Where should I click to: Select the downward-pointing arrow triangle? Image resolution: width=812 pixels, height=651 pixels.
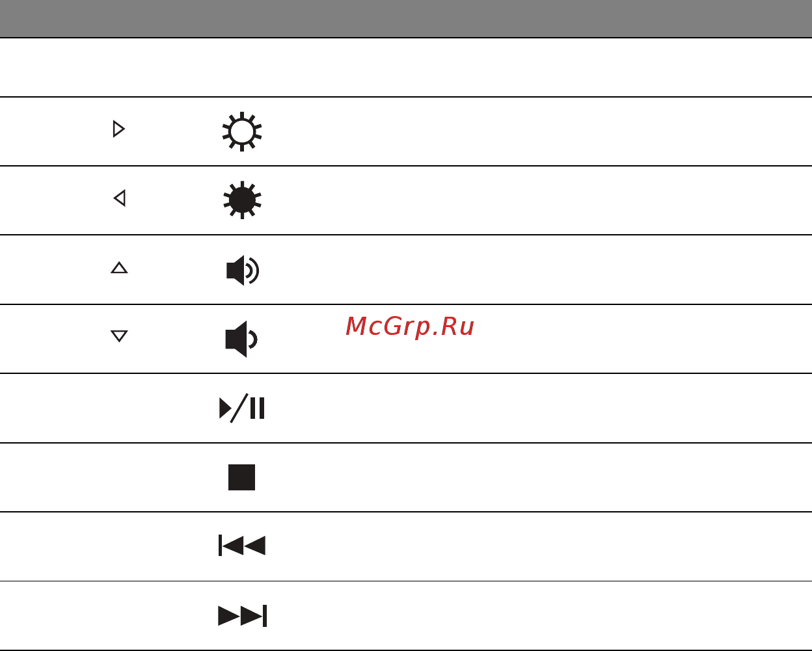pyautogui.click(x=119, y=336)
